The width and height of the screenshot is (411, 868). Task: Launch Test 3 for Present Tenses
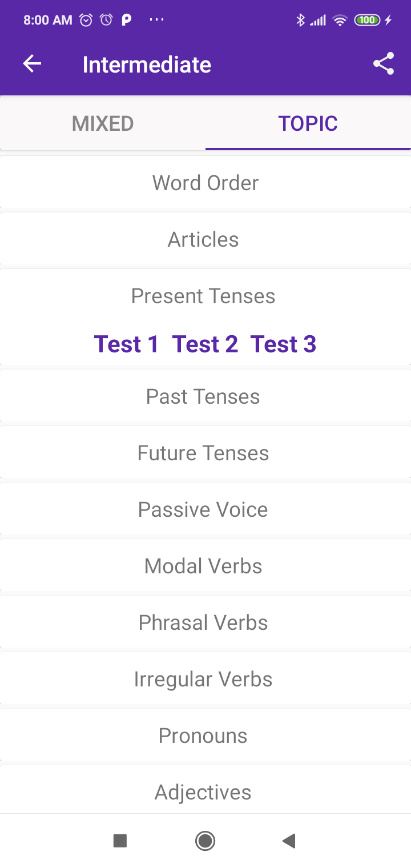(x=283, y=344)
